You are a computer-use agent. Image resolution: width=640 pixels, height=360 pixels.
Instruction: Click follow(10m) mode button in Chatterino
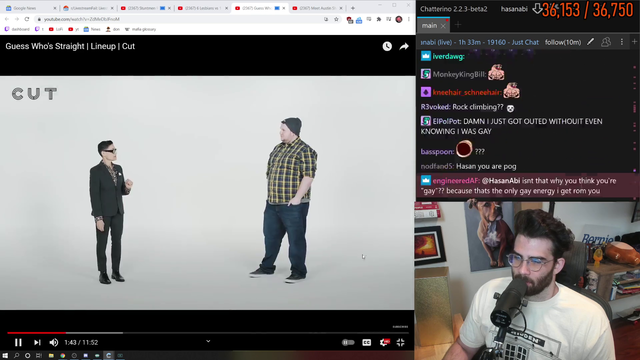[563, 42]
